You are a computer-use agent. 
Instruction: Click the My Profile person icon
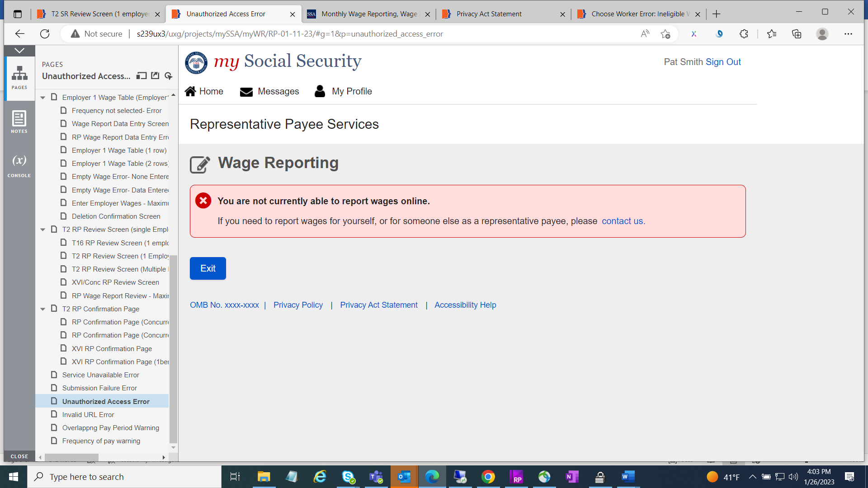320,91
